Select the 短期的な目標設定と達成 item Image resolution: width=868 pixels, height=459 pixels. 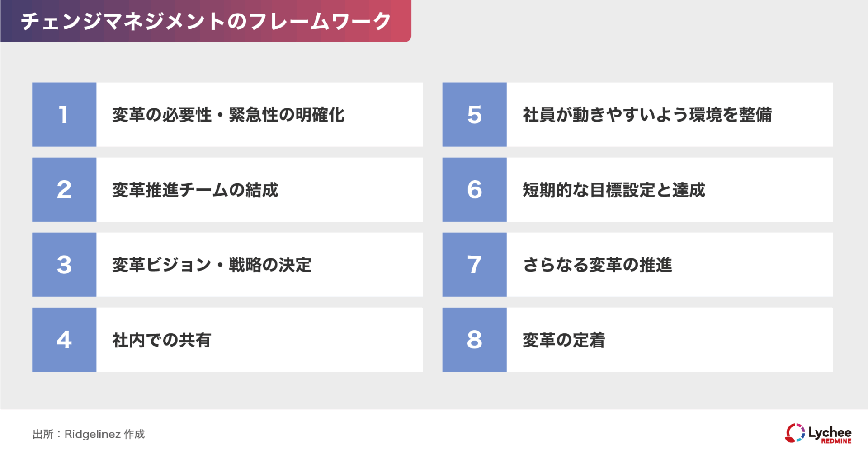(x=613, y=190)
